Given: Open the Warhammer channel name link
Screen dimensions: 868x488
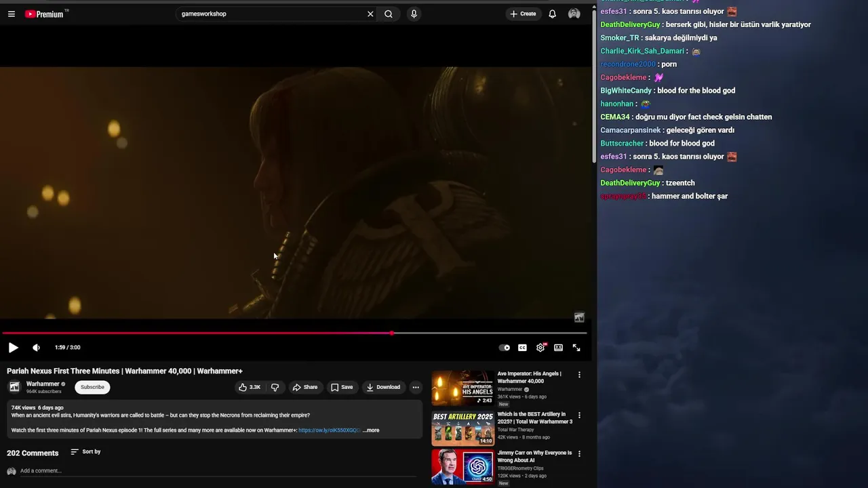Looking at the screenshot, I should pos(43,384).
